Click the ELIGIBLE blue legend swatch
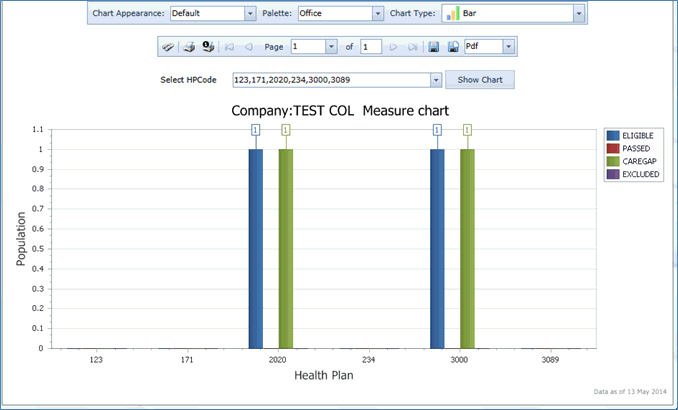 [x=612, y=135]
